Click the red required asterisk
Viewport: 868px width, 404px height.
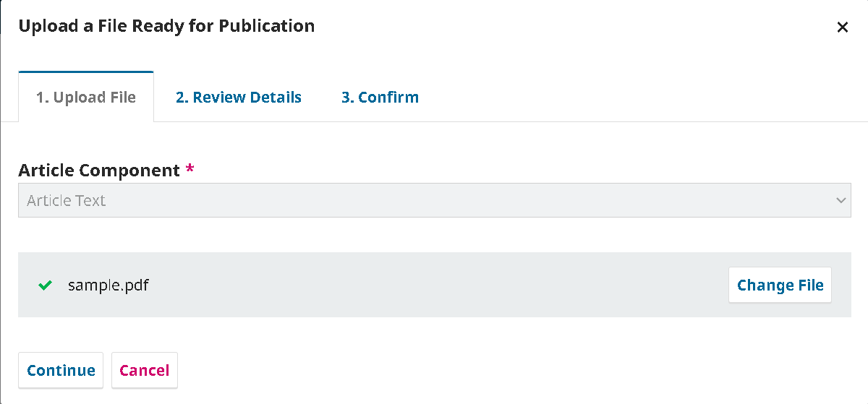pos(190,171)
